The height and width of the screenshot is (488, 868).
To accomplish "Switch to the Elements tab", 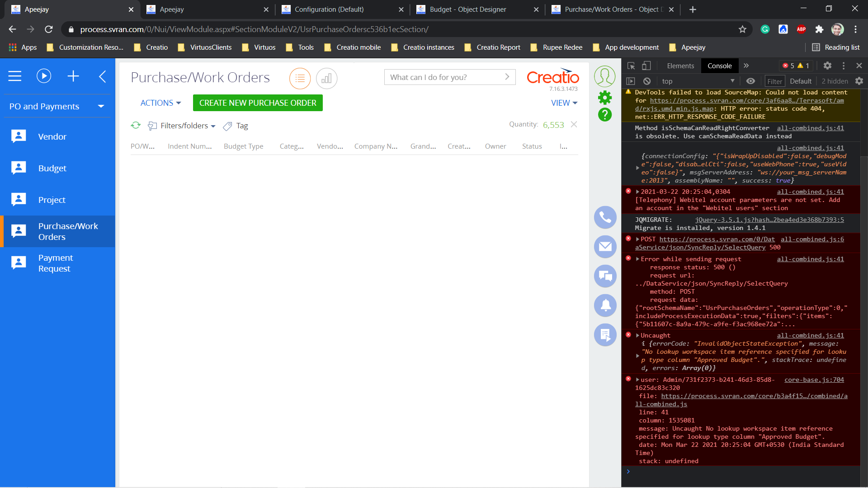I will [680, 66].
